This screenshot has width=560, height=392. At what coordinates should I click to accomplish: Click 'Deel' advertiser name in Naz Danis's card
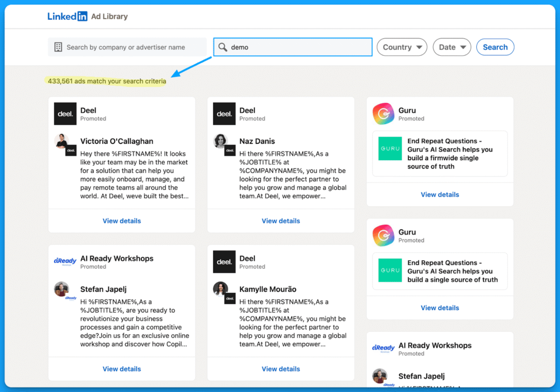pyautogui.click(x=247, y=110)
